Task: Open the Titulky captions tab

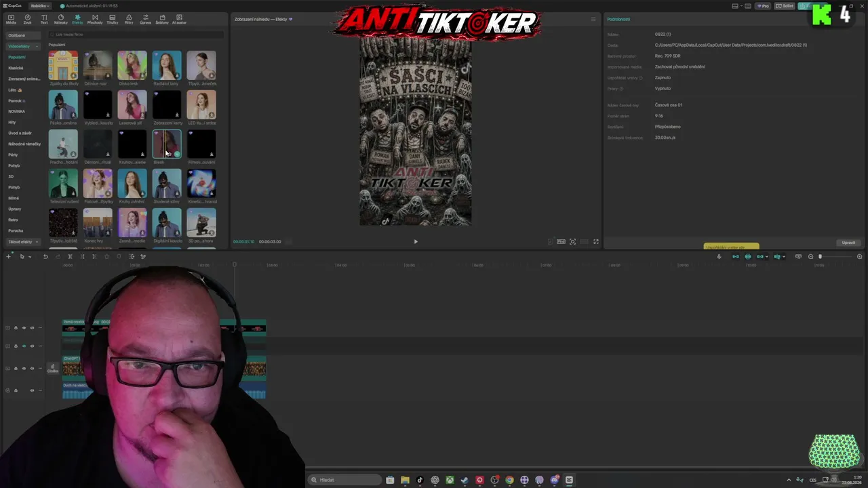Action: [112, 19]
